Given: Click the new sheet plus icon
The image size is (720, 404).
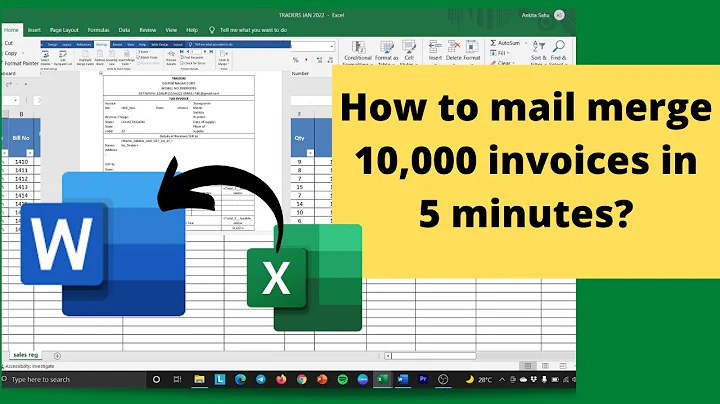Looking at the screenshot, I should (57, 356).
